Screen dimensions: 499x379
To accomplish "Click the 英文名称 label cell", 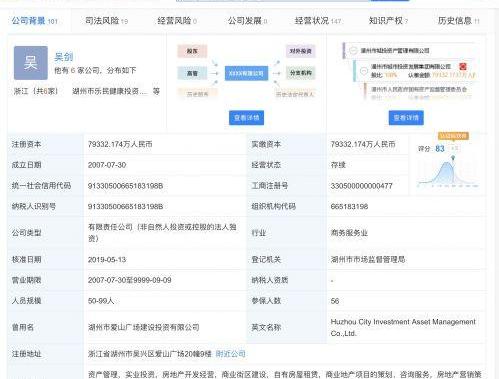I will (x=286, y=327).
